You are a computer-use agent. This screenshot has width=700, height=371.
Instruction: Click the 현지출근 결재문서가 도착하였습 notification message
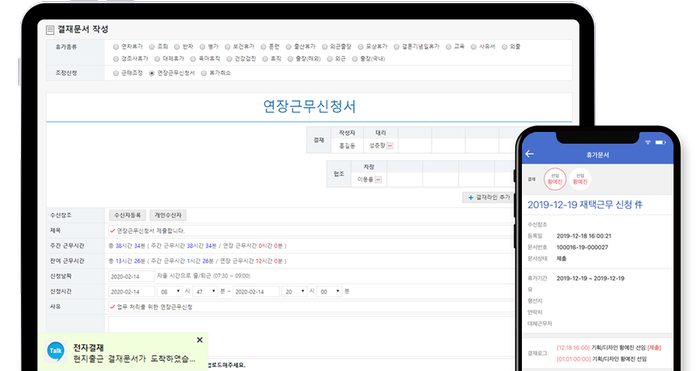[134, 358]
